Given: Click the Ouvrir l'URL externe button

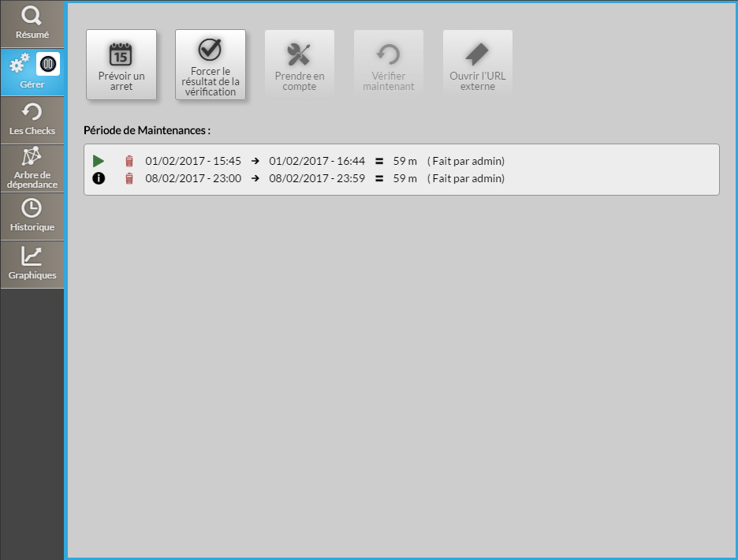Looking at the screenshot, I should pyautogui.click(x=477, y=65).
